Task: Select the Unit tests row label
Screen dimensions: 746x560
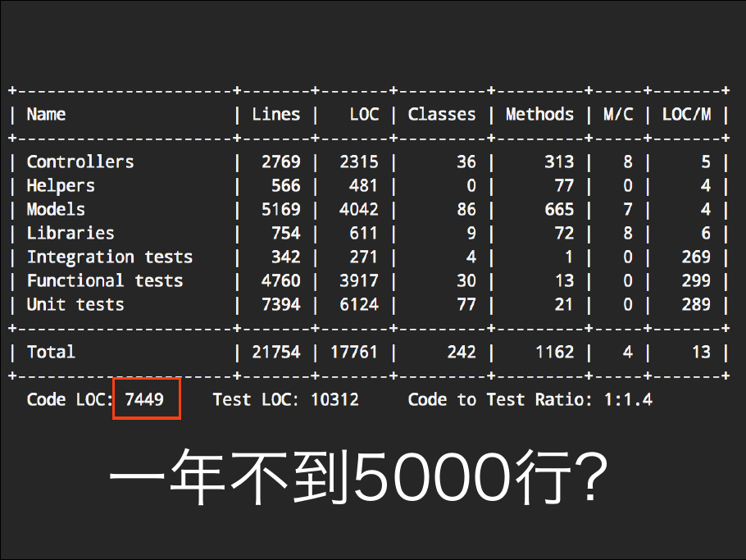Action: 75,305
